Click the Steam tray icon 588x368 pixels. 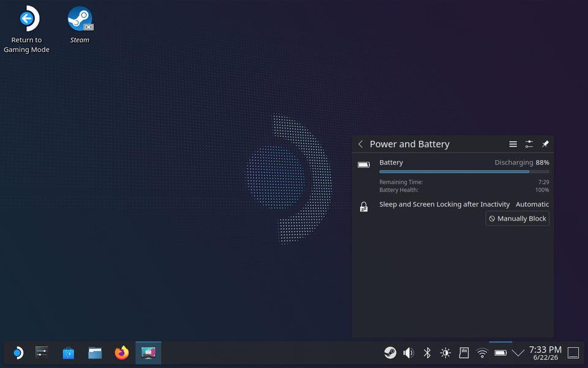coord(390,353)
